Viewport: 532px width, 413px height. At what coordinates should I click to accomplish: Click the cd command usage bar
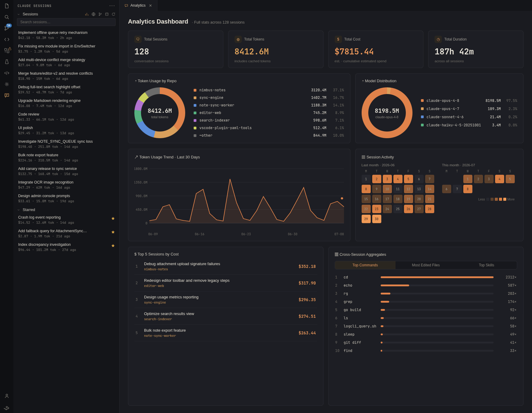(437, 277)
